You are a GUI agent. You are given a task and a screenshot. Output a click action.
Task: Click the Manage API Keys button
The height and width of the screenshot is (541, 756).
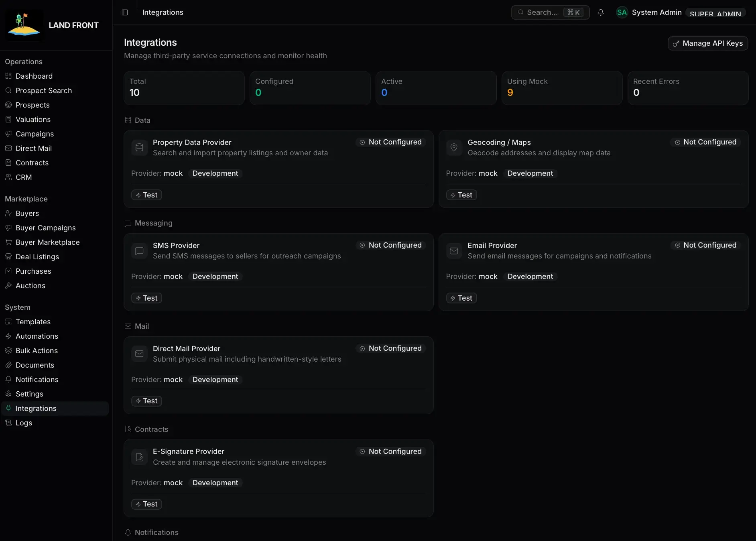pyautogui.click(x=708, y=43)
